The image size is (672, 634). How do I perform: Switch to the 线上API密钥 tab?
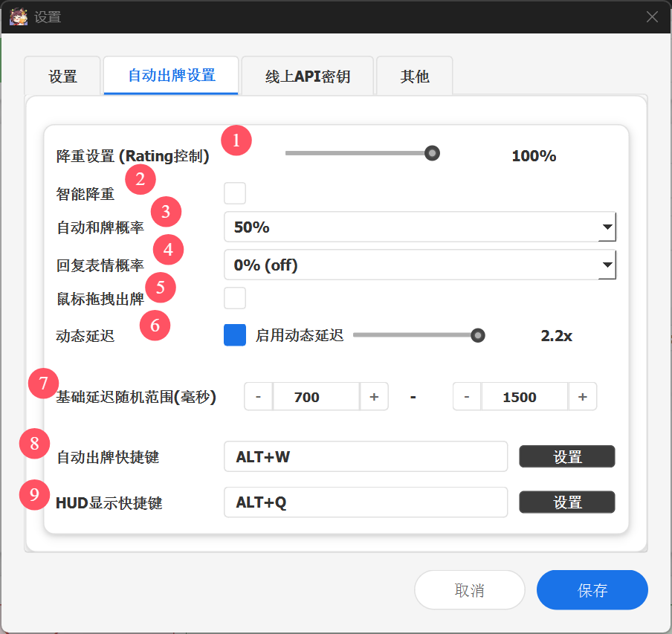307,75
